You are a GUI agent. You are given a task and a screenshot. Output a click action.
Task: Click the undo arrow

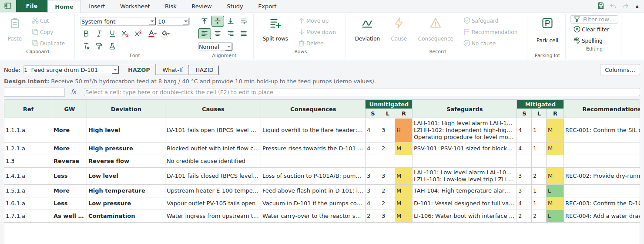[x=613, y=6]
